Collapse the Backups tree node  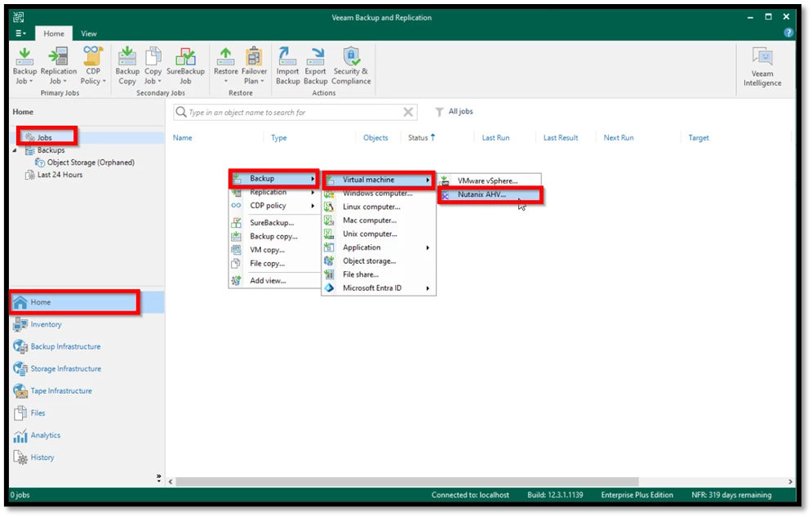[15, 150]
